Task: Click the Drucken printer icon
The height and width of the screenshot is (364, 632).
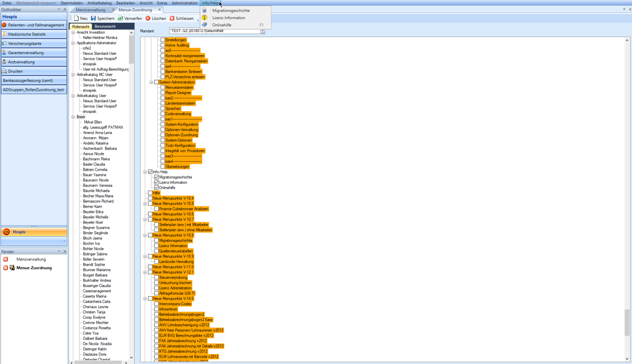Action: pos(4,71)
